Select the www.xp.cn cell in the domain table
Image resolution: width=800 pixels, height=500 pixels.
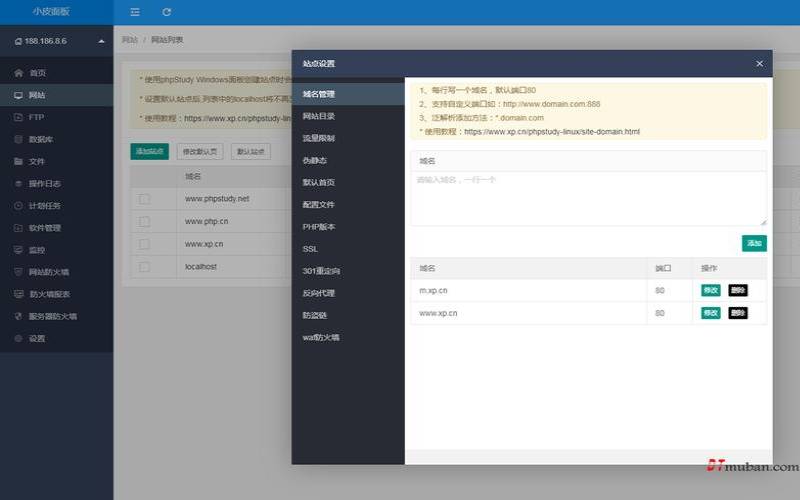click(529, 313)
